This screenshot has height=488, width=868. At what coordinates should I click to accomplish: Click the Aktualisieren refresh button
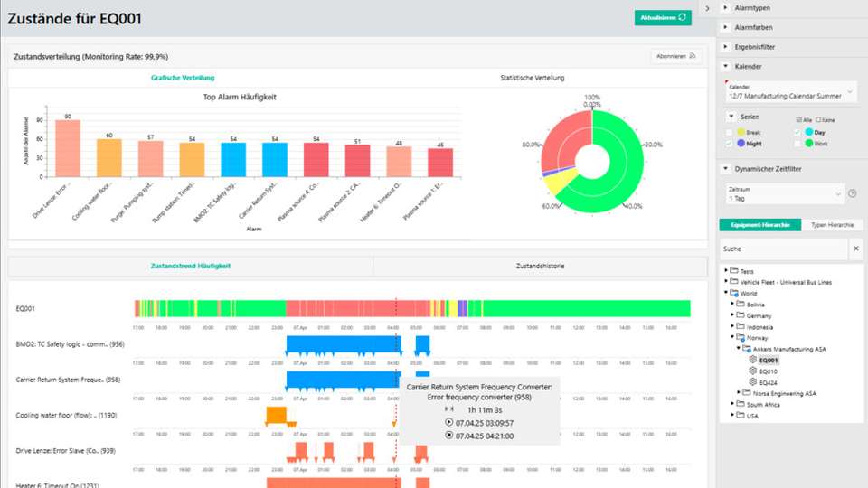point(663,18)
